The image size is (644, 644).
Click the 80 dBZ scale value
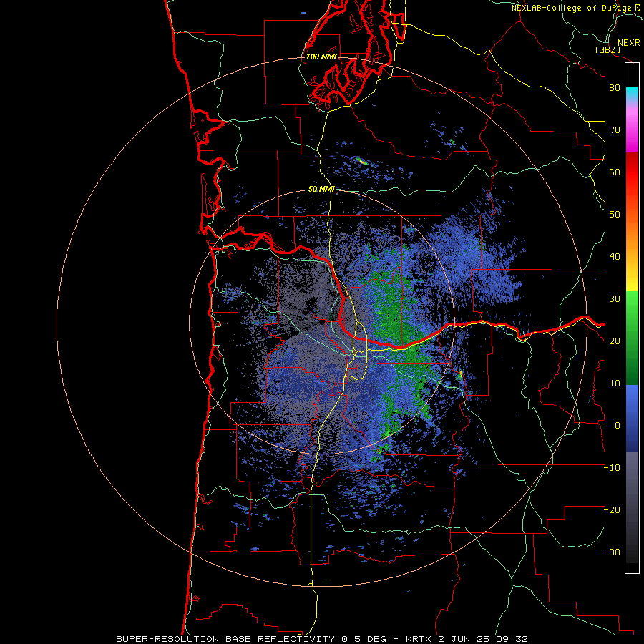(615, 88)
